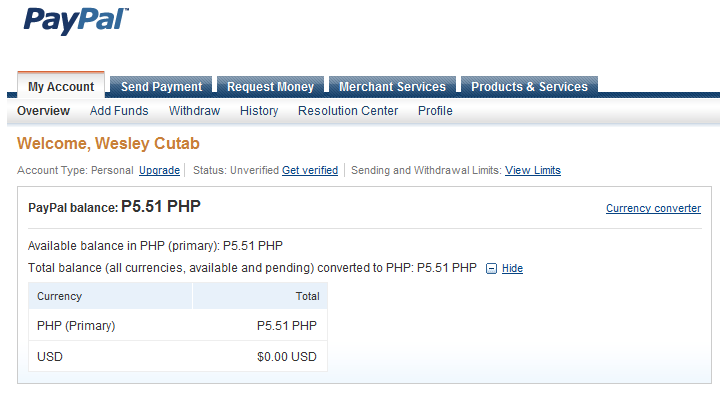Screen dimensions: 720x393
Task: Open the Profile submenu
Action: click(x=435, y=111)
